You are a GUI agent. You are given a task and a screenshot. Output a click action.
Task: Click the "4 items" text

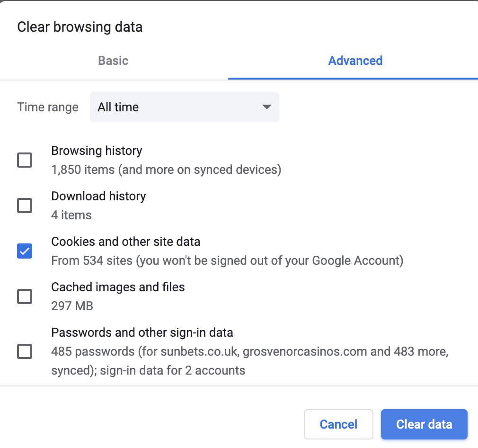point(71,215)
